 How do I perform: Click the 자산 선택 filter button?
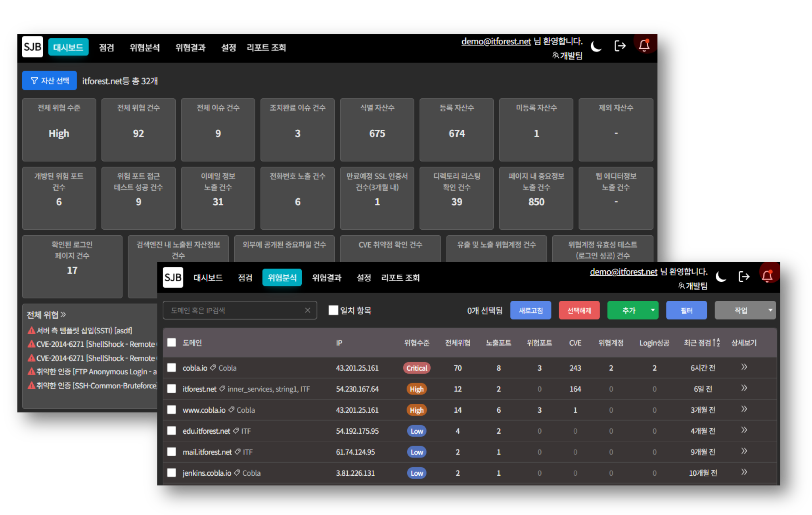point(50,81)
